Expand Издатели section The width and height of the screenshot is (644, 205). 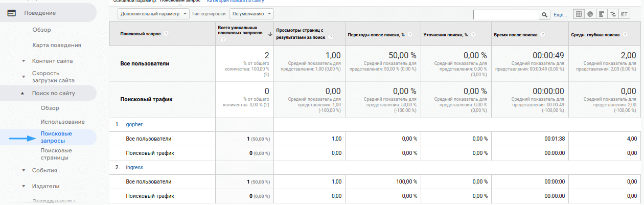[23, 187]
